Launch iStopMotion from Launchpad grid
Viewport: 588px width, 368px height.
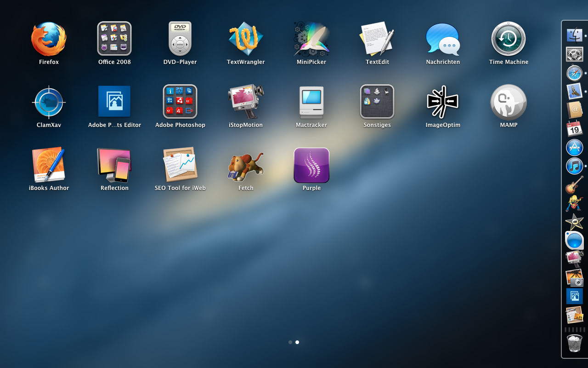tap(246, 102)
